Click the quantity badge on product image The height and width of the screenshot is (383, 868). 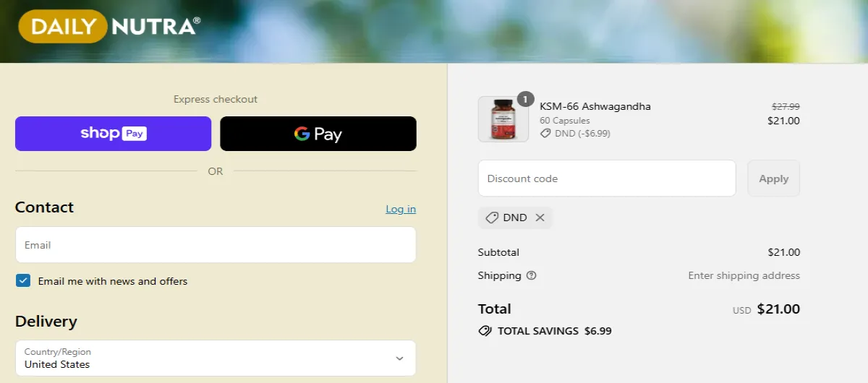526,99
